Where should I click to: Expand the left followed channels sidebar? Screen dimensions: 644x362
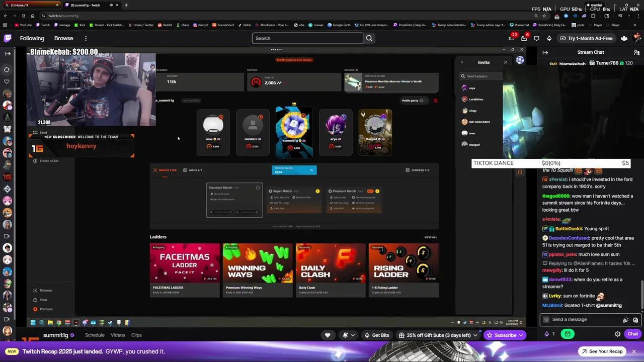tap(8, 53)
